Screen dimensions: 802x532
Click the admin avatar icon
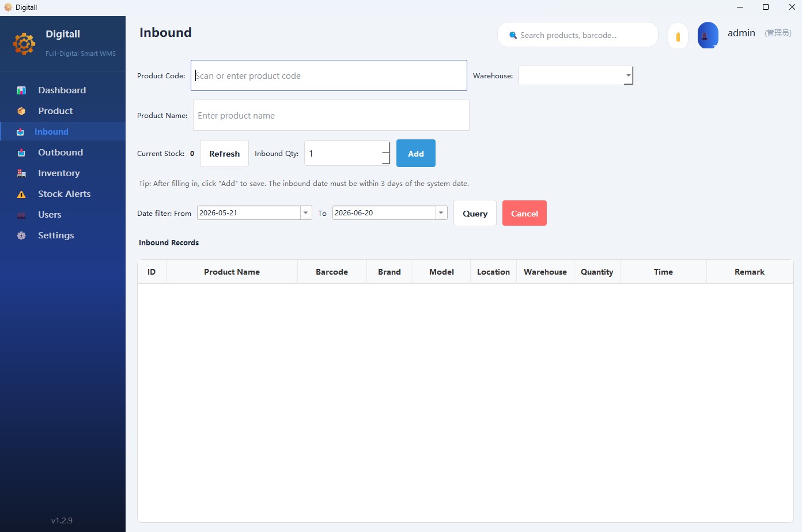708,35
